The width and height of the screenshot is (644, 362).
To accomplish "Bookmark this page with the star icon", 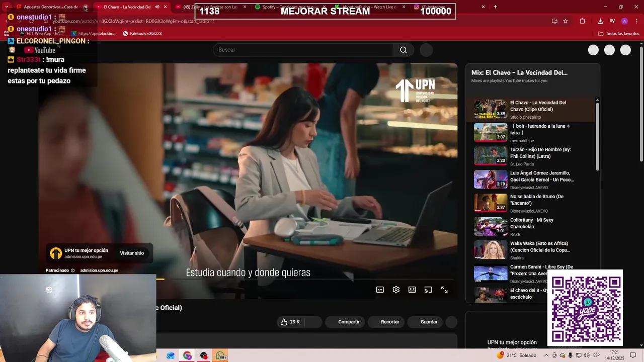I will click(566, 21).
